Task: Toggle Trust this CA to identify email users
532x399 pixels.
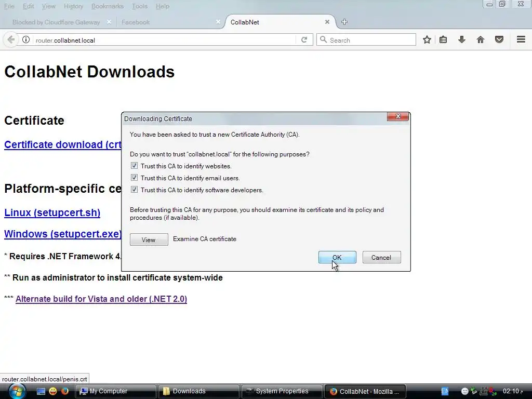Action: pyautogui.click(x=135, y=178)
